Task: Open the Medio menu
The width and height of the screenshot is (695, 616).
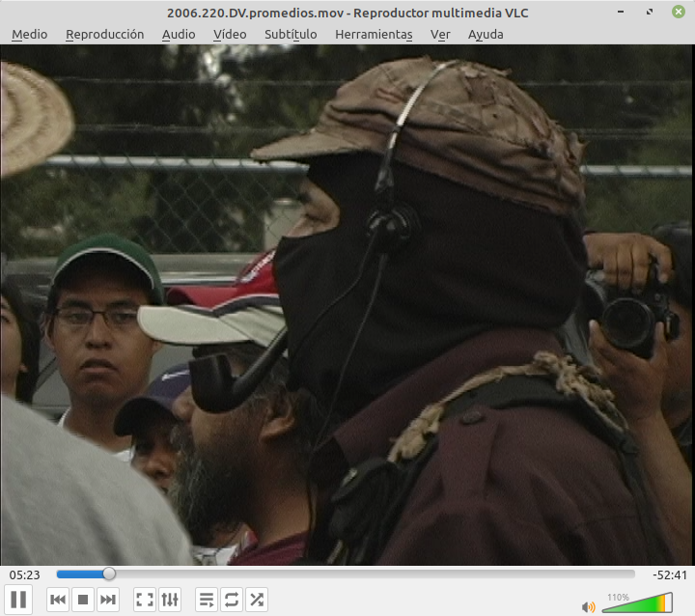Action: pos(29,34)
